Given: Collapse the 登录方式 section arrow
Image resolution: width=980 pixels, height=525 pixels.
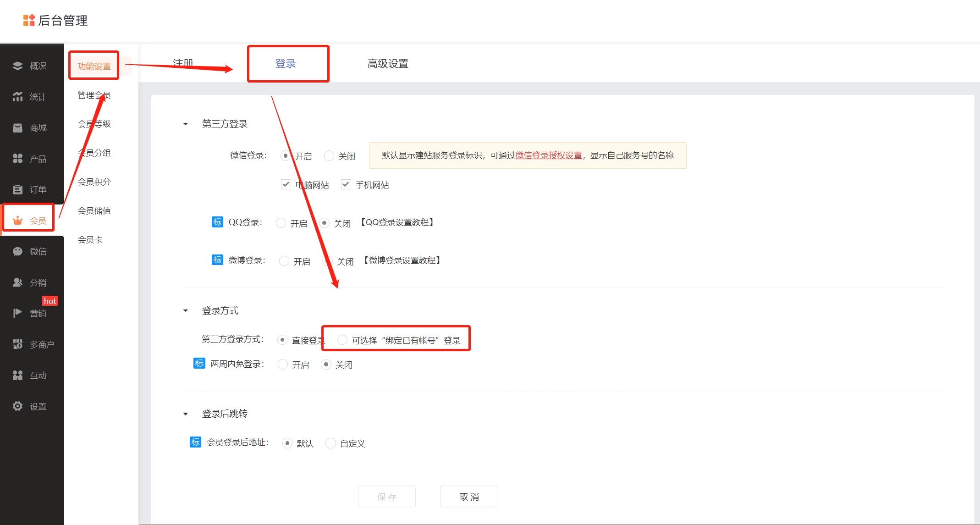Looking at the screenshot, I should (186, 311).
